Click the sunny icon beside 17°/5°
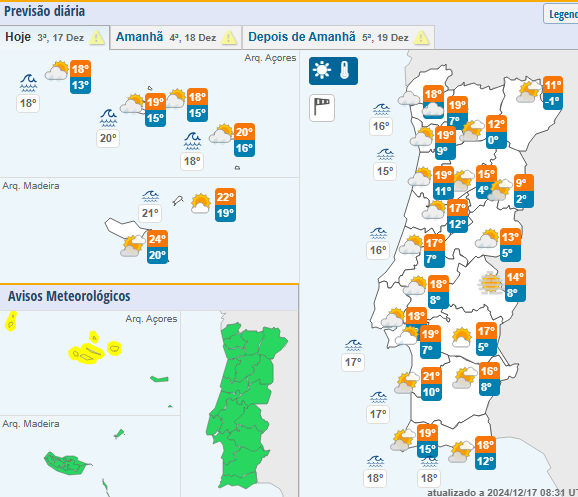Image resolution: width=578 pixels, height=497 pixels. pyautogui.click(x=462, y=337)
